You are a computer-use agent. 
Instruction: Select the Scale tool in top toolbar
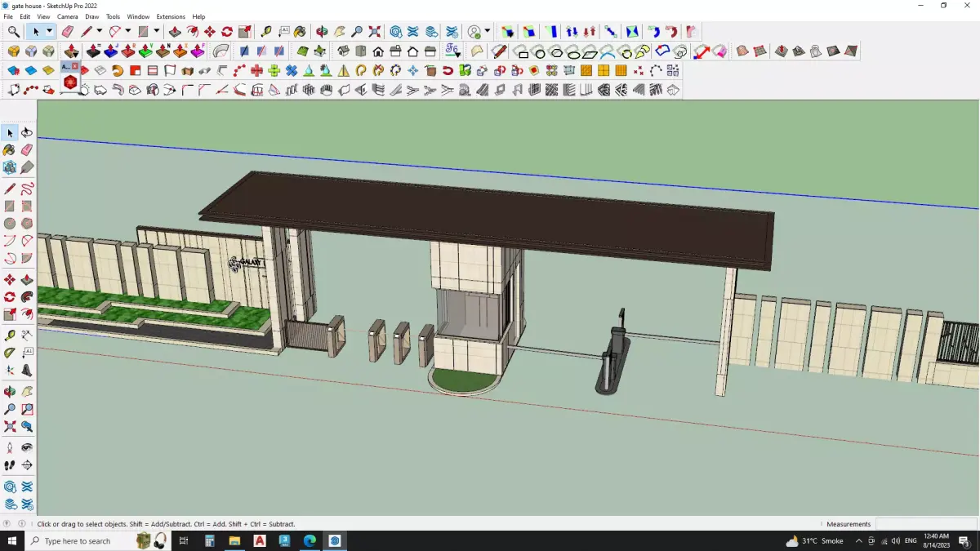(x=245, y=32)
